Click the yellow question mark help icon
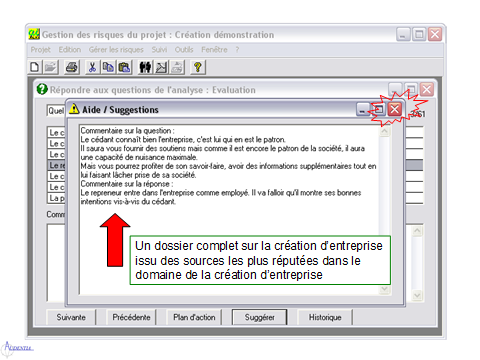This screenshot has width=480, height=360. tap(198, 67)
